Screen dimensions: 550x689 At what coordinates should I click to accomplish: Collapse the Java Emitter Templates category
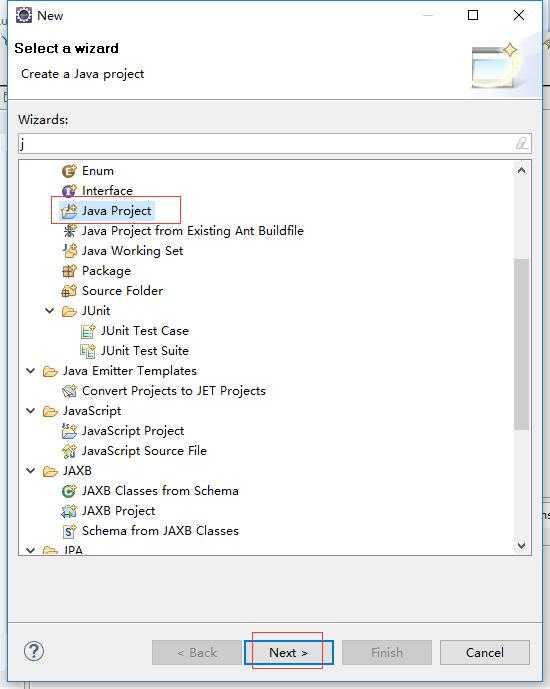[x=30, y=371]
